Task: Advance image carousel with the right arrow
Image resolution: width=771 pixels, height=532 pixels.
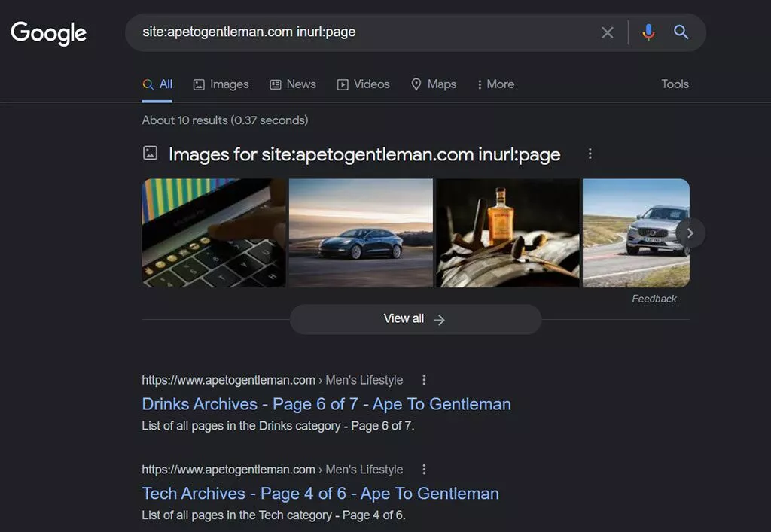Action: pyautogui.click(x=690, y=233)
